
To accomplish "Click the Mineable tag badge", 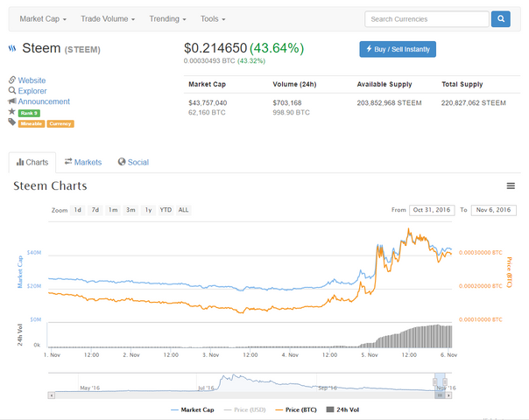I will click(32, 123).
